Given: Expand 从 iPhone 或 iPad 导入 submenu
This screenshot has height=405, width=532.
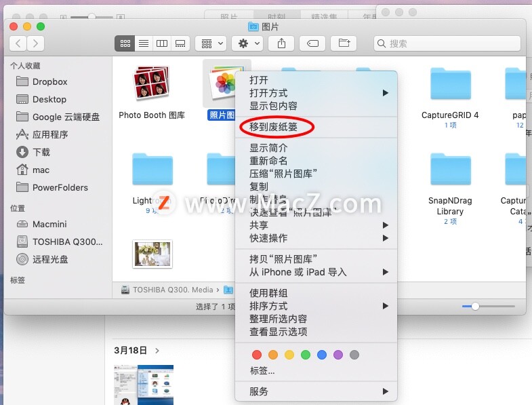Looking at the screenshot, I should (316, 272).
